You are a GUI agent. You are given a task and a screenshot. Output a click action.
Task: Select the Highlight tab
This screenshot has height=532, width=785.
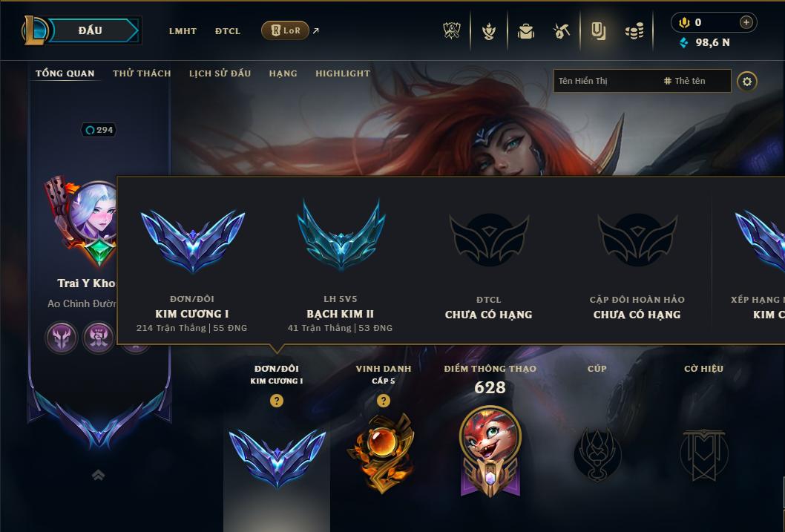pyautogui.click(x=343, y=73)
